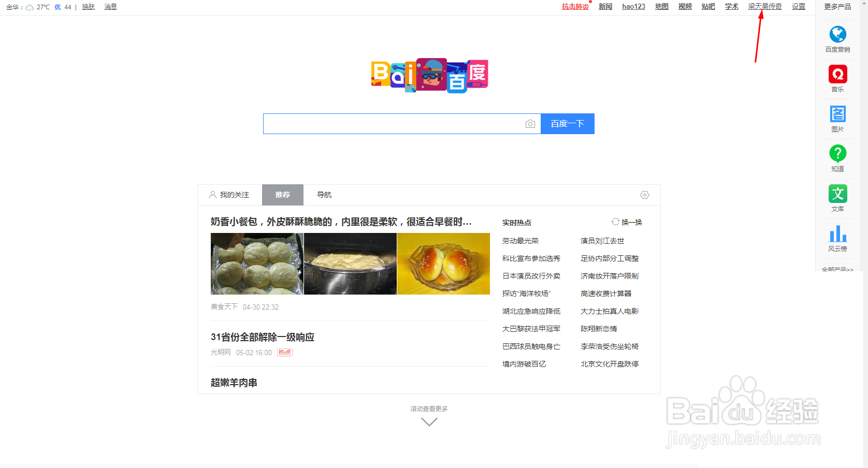Open the 换肤 skin changer
The image size is (868, 468).
point(88,7)
